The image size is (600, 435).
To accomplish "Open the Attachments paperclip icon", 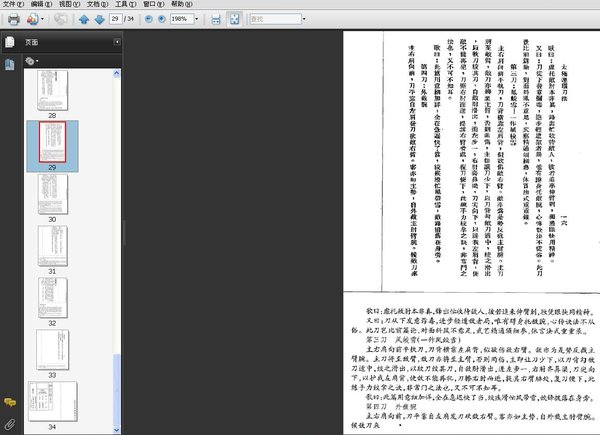I will point(10,424).
